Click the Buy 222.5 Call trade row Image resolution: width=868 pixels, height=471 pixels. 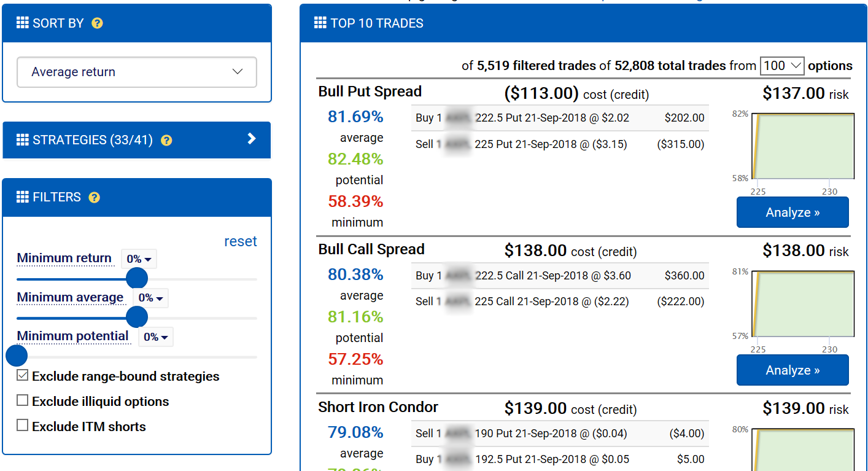tap(560, 276)
